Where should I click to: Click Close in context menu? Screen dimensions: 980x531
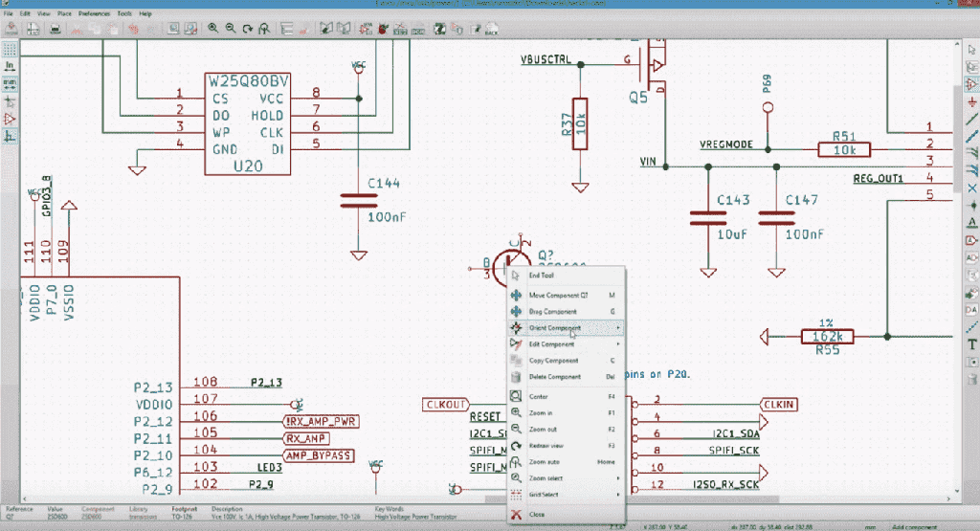[567, 515]
